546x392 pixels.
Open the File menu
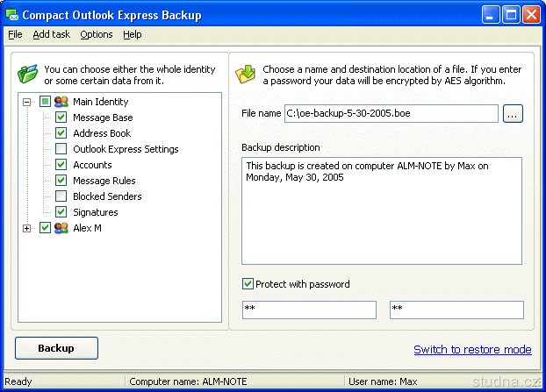pyautogui.click(x=15, y=34)
